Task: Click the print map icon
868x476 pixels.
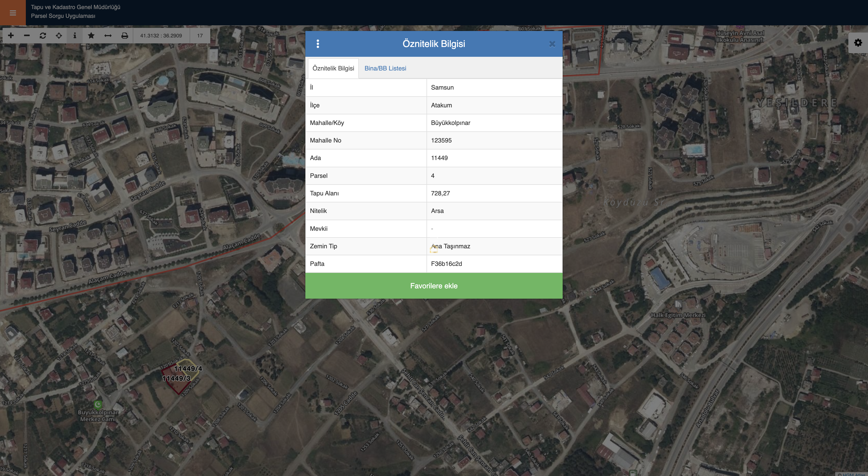Action: pos(125,36)
